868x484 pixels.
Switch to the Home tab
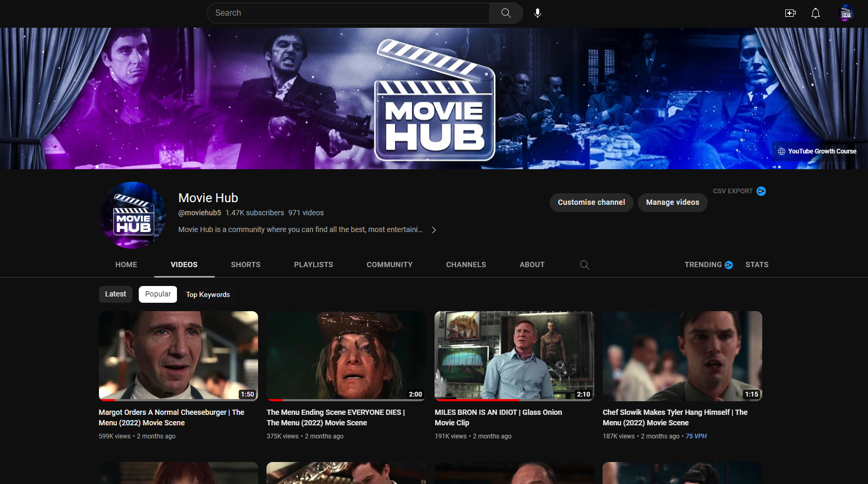[x=126, y=265]
